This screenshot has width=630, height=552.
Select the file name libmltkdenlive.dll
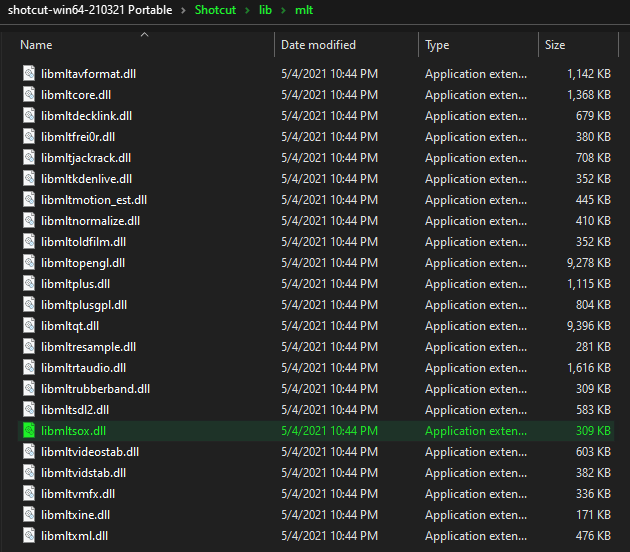(x=86, y=179)
